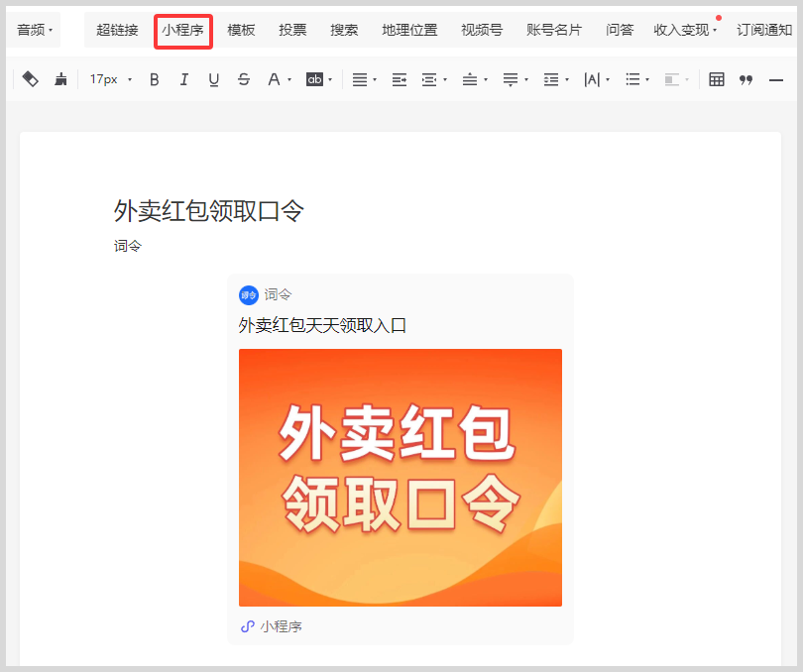803x672 pixels.
Task: Click the 小程序 label under the card
Action: 282,626
